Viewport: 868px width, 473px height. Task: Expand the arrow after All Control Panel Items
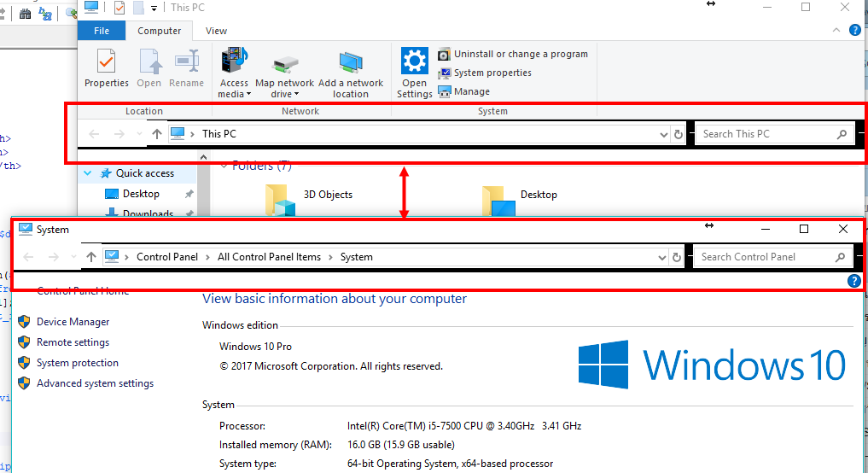(x=330, y=257)
